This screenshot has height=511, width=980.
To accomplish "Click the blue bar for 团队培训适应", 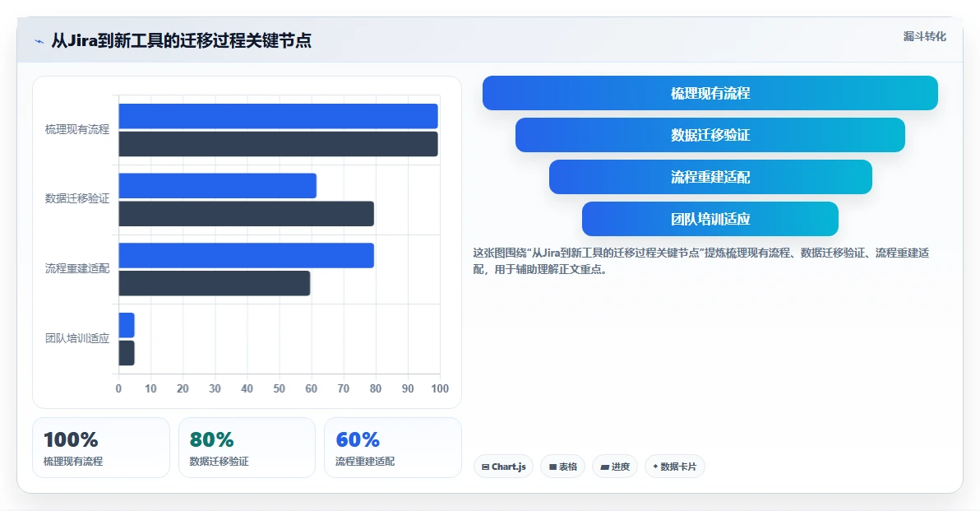I will coord(127,325).
